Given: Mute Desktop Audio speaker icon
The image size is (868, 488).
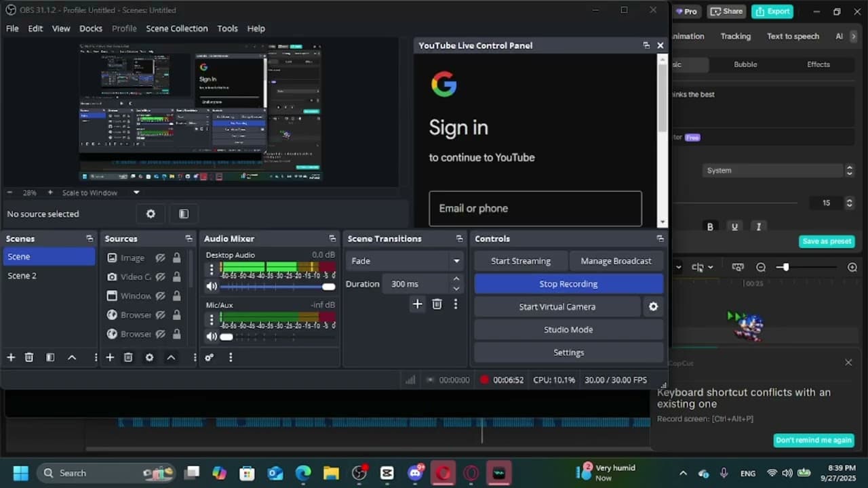Looking at the screenshot, I should [212, 286].
